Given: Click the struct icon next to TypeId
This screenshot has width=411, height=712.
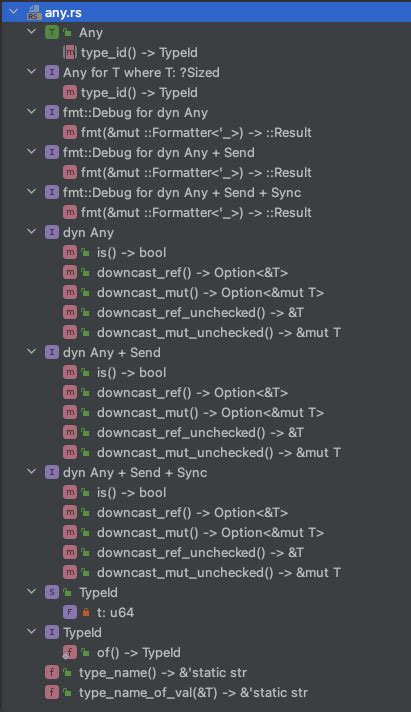Looking at the screenshot, I should point(52,592).
